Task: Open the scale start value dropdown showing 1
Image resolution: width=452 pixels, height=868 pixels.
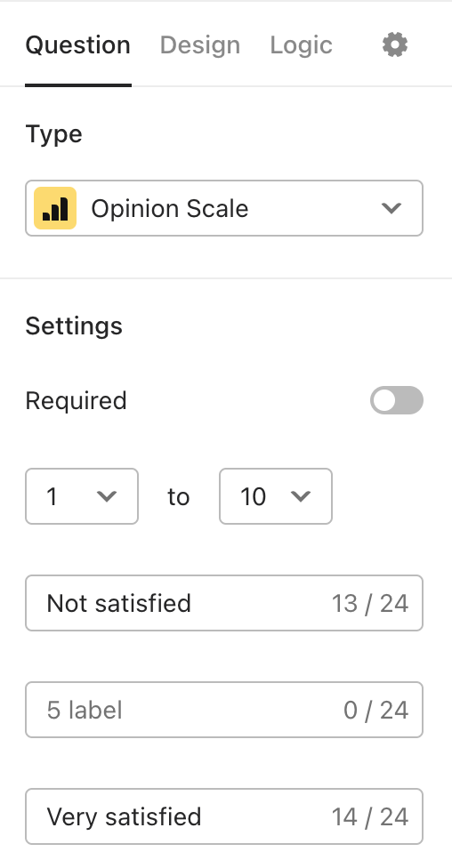Action: (82, 496)
